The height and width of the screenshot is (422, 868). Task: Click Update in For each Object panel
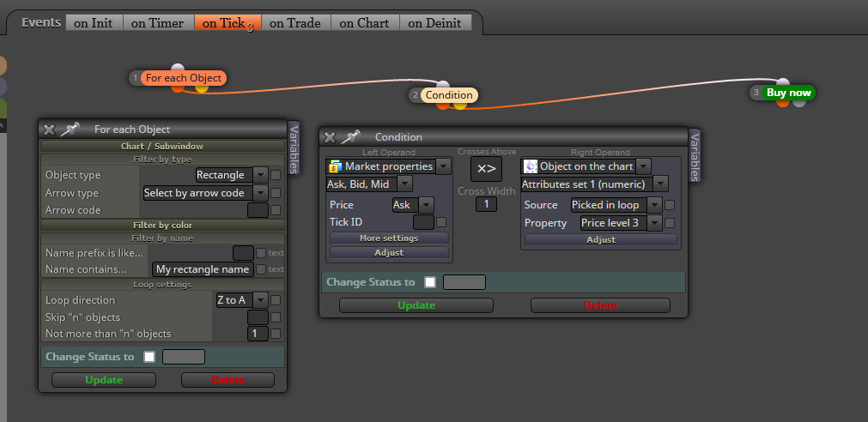[104, 380]
